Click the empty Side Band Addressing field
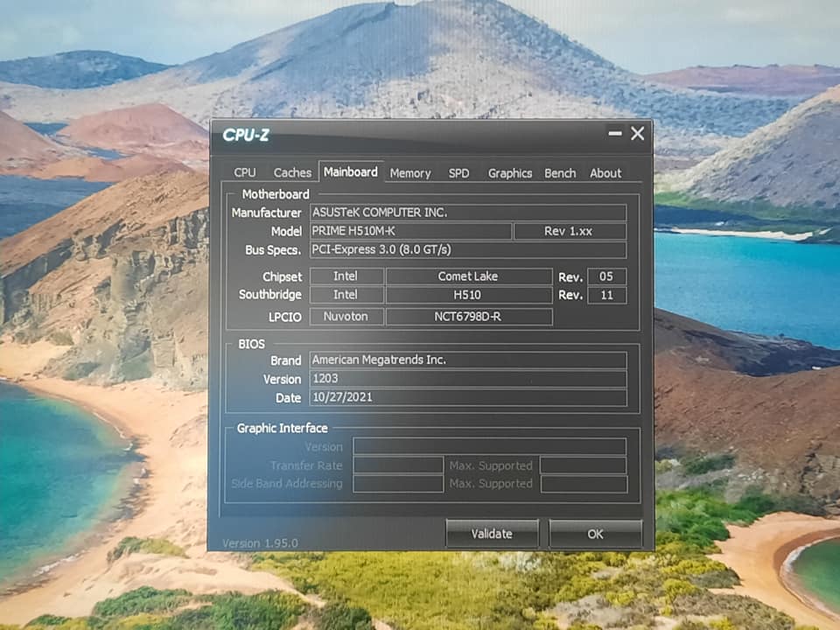Image resolution: width=840 pixels, height=630 pixels. [398, 484]
